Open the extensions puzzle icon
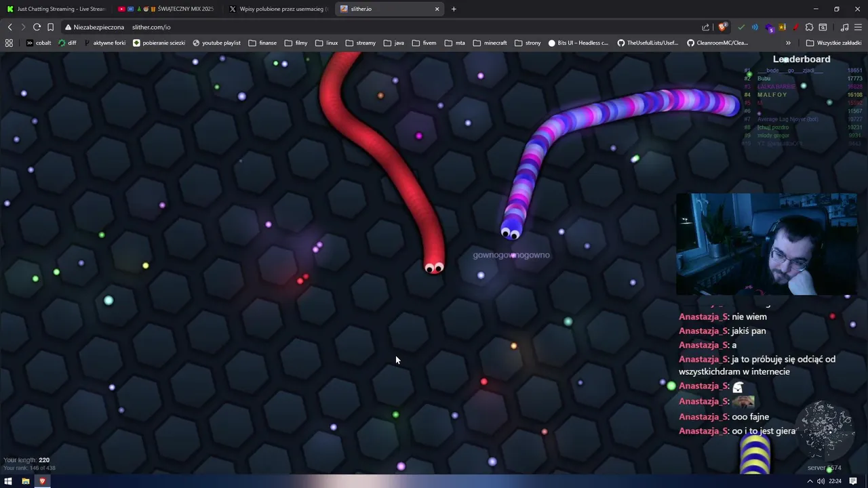868x488 pixels. click(809, 27)
